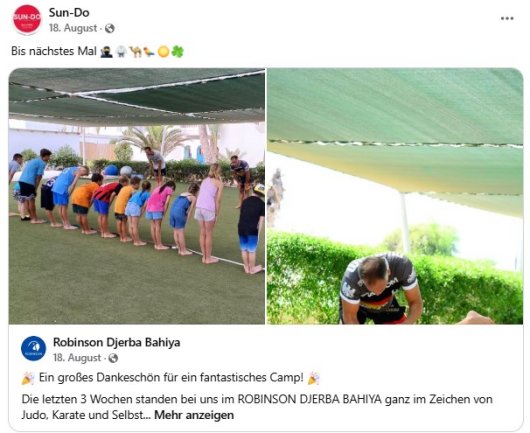Click the ninja emoji after 'Bis nächstes Mal'
Viewport: 530px width, 433px height.
point(106,51)
